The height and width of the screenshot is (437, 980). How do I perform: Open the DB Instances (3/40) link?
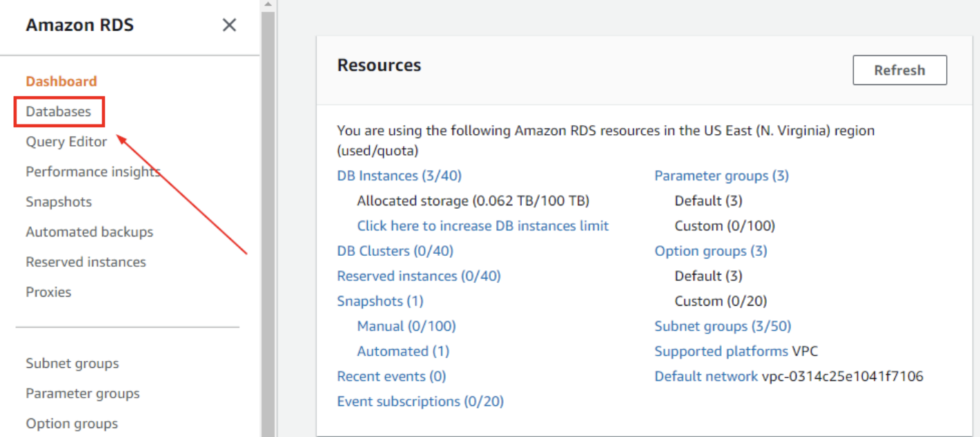[x=399, y=176]
